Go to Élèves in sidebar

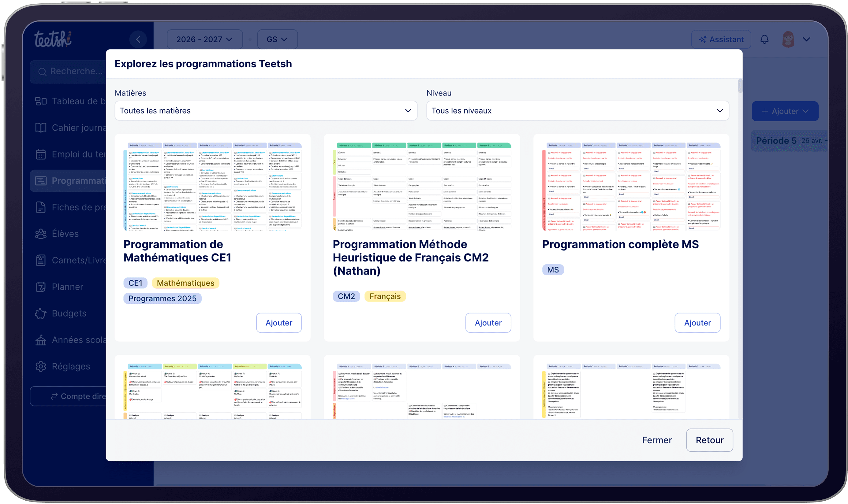click(65, 234)
